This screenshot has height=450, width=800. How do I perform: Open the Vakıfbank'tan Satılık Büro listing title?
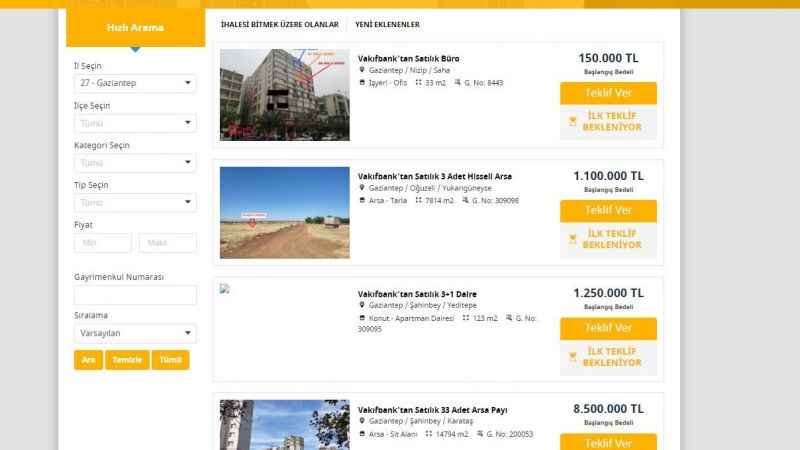click(x=408, y=59)
